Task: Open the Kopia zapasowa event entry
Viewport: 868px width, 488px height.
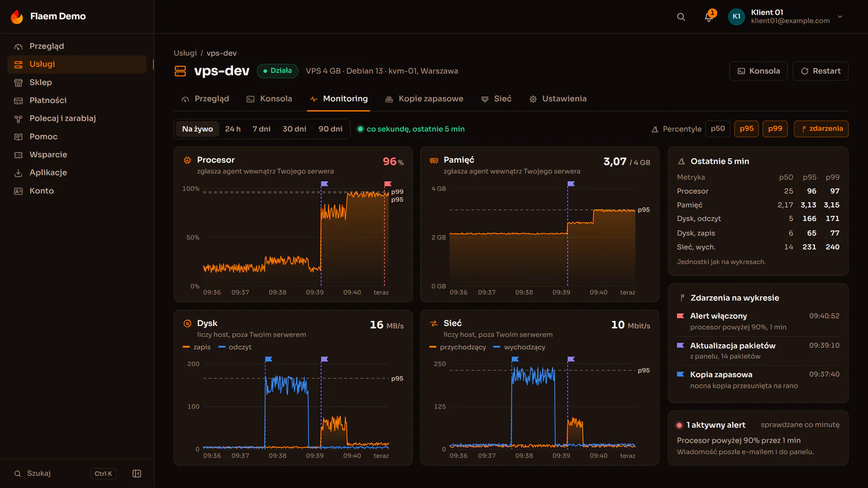Action: [758, 380]
